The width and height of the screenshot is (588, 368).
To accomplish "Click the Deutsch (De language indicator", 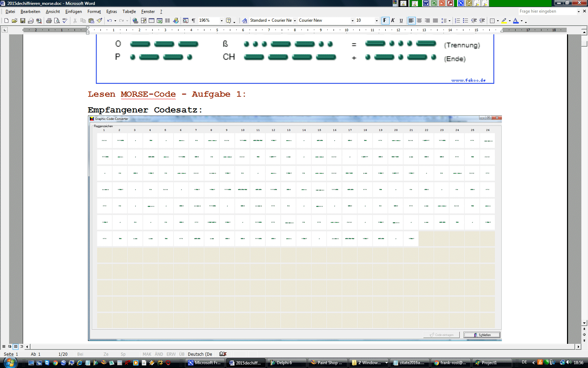I will click(x=200, y=354).
